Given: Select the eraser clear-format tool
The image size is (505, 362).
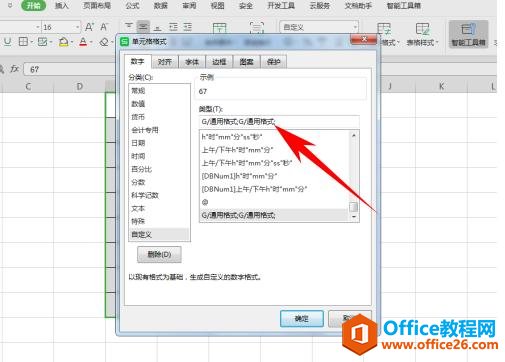Looking at the screenshot, I should point(104,42).
